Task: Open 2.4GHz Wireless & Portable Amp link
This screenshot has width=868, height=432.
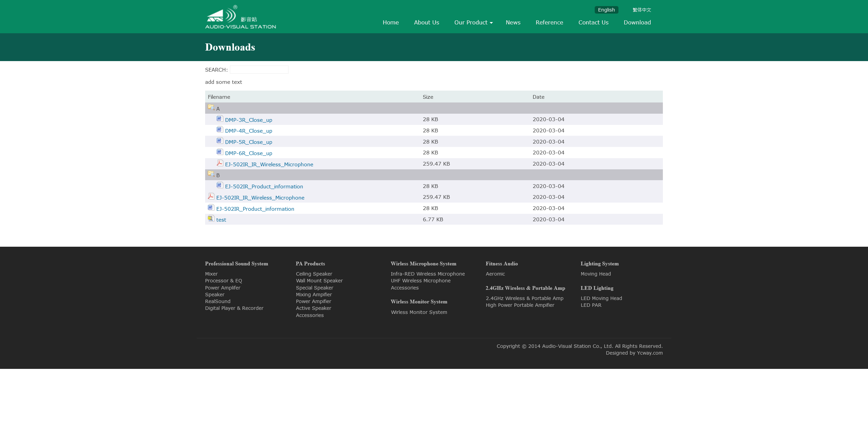Action: pos(524,298)
